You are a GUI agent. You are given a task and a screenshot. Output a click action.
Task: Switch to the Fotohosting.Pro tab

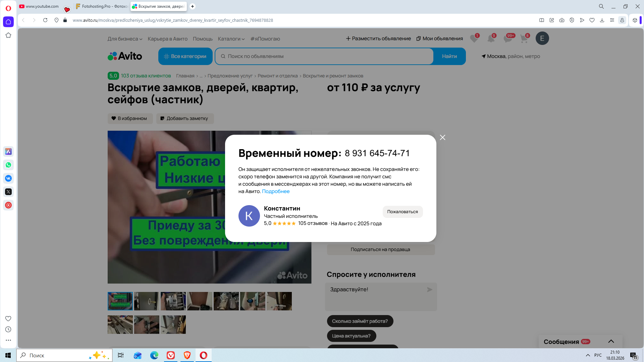pos(102,6)
